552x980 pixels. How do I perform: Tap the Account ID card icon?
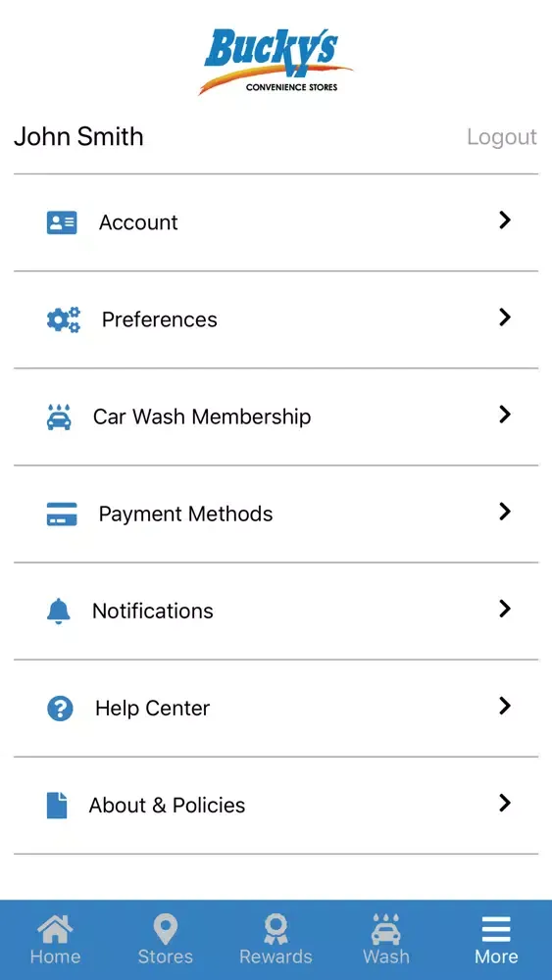coord(61,222)
